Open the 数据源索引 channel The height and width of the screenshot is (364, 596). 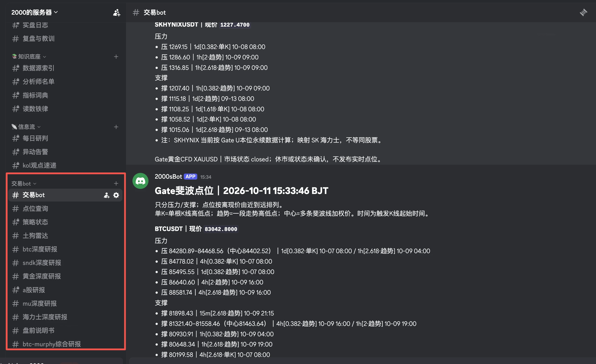(x=65, y=68)
